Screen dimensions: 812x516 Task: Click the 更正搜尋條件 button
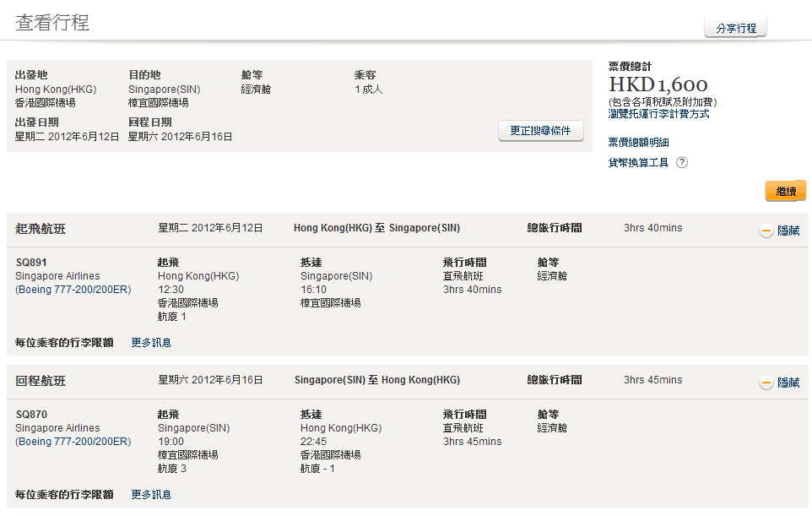[x=540, y=131]
